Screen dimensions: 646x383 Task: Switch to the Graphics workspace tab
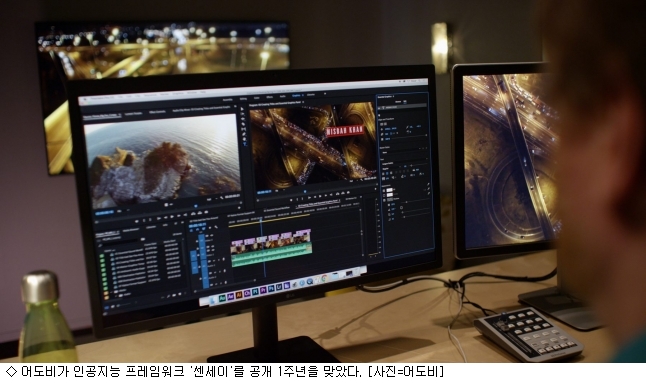pyautogui.click(x=296, y=96)
